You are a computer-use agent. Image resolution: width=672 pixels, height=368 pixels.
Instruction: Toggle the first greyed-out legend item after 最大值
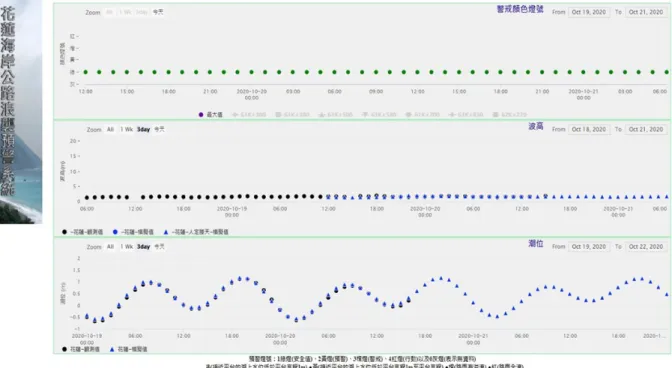tap(249, 115)
